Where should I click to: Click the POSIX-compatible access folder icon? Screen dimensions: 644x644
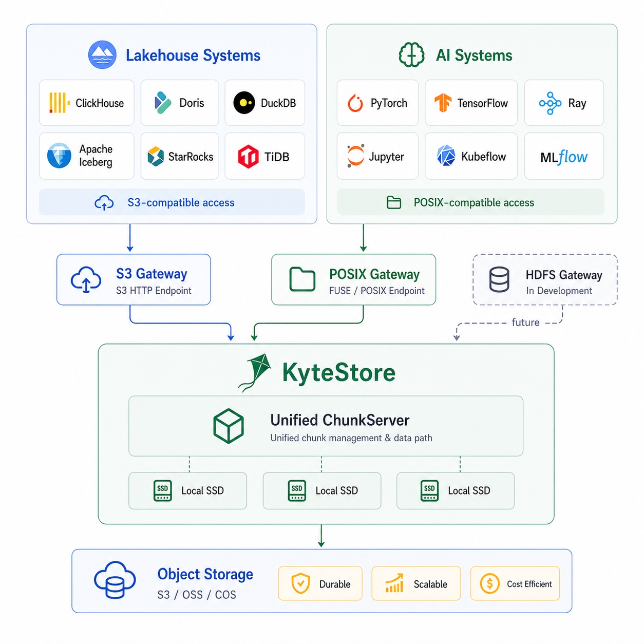point(394,202)
